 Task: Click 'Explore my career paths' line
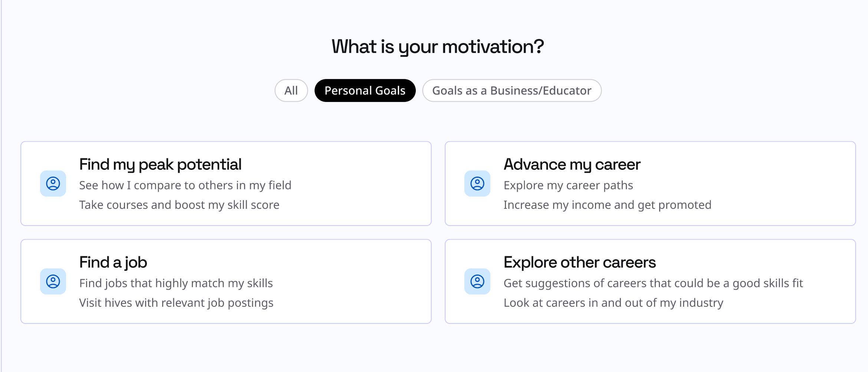click(568, 185)
